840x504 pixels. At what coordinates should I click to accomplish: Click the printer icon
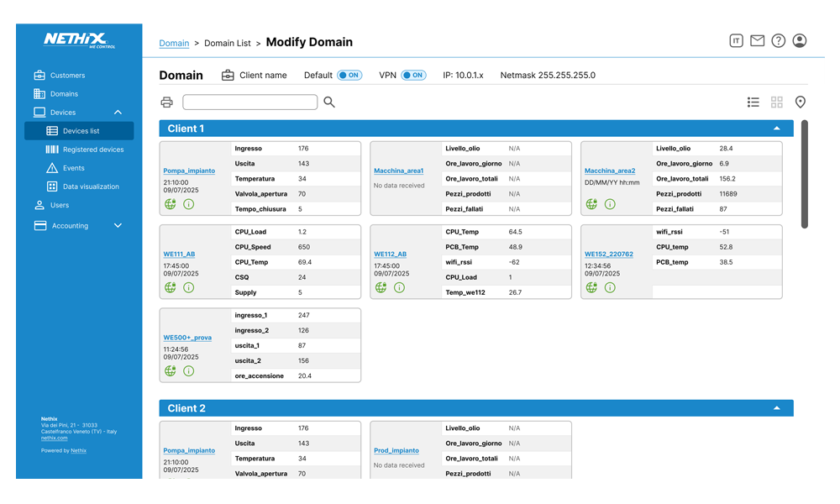[166, 102]
